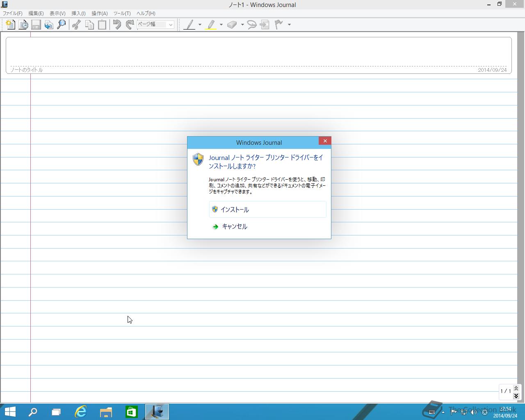Open Task View on taskbar

point(56,412)
